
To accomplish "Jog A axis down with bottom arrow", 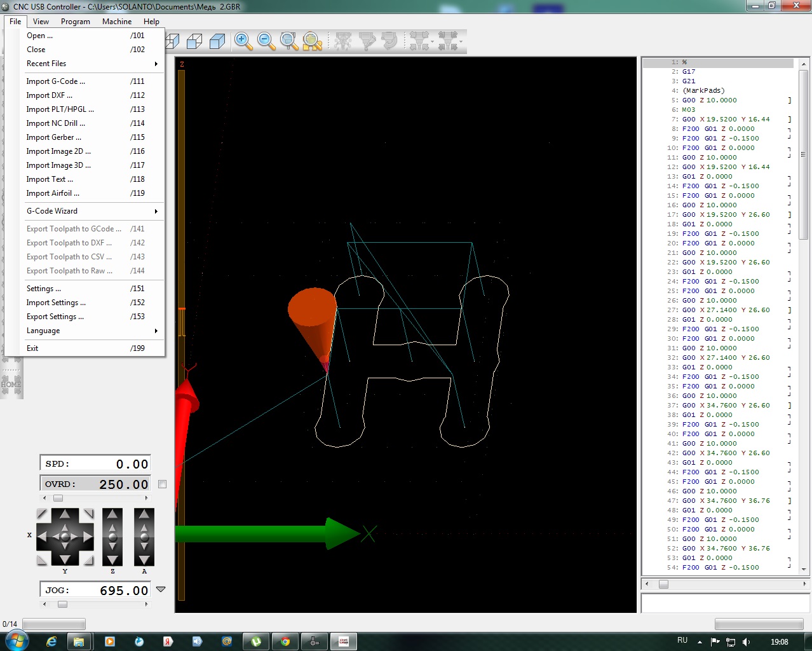I will click(144, 560).
